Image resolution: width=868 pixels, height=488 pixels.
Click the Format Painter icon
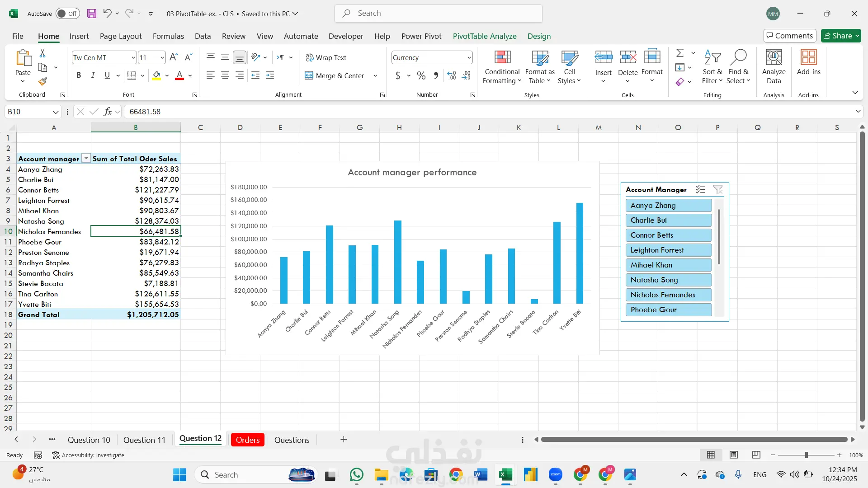(42, 81)
